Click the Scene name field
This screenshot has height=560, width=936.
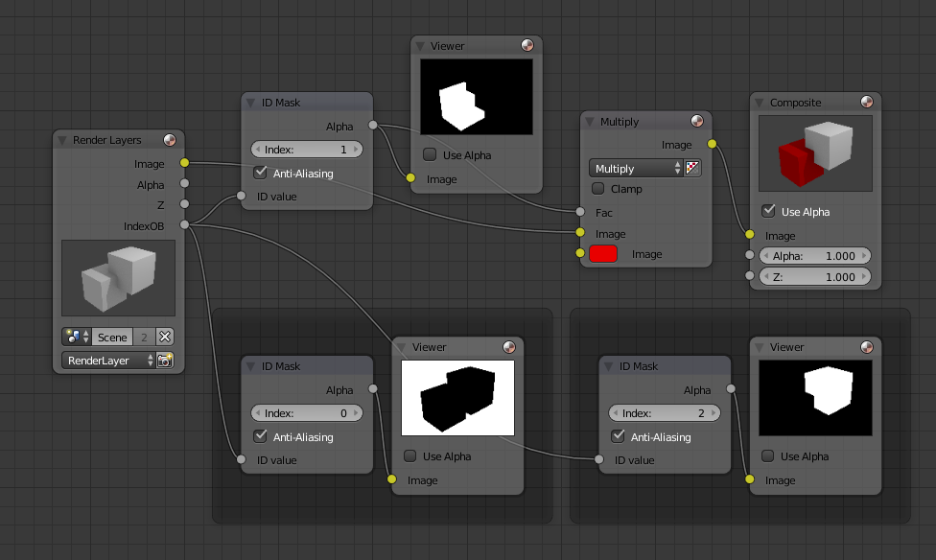pyautogui.click(x=111, y=337)
